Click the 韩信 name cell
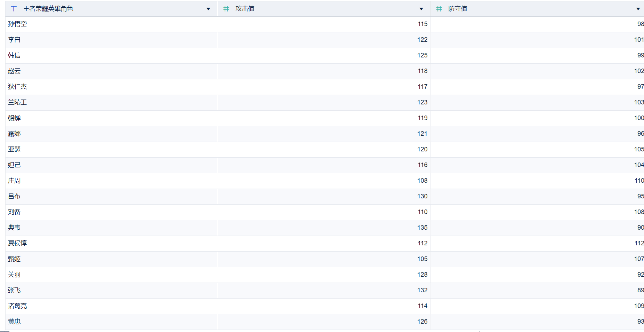Screen dimensions: 644x332 112,55
